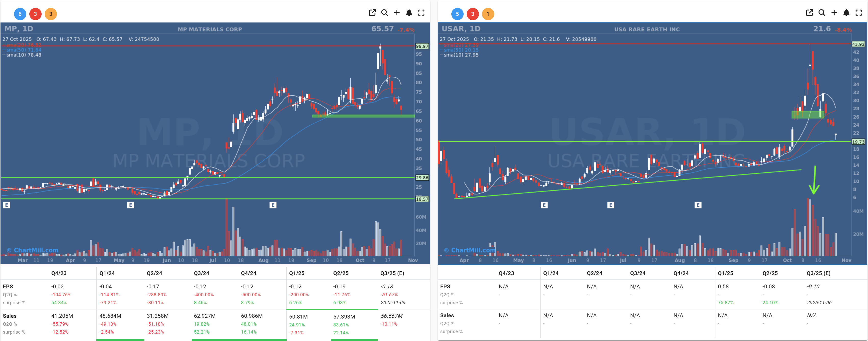868x341 pixels.
Task: Click the July earnings E marker on MP chart
Action: [x=273, y=205]
